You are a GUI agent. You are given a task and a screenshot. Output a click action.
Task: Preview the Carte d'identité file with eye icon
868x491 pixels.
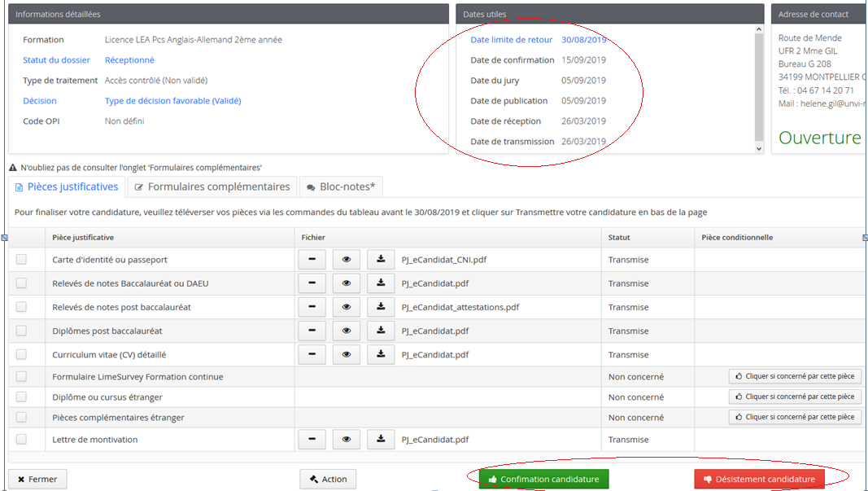coord(347,260)
